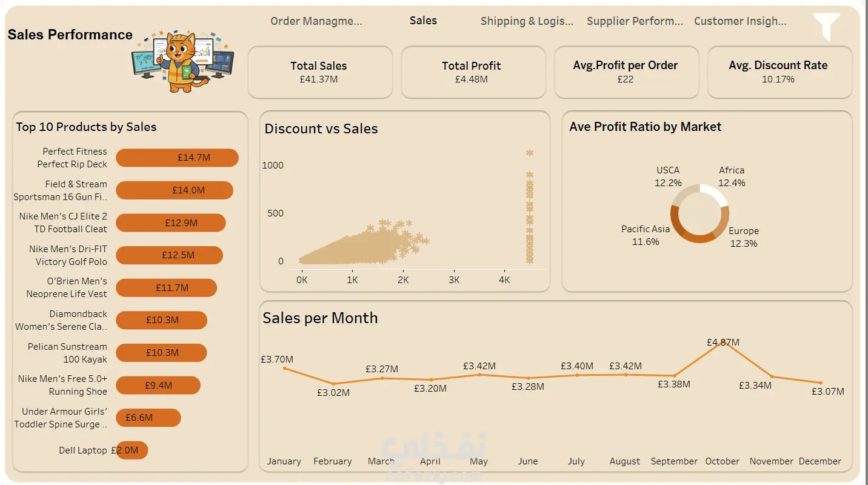Click the Dell Laptop sales bar
This screenshot has width=868, height=485.
pyautogui.click(x=132, y=450)
